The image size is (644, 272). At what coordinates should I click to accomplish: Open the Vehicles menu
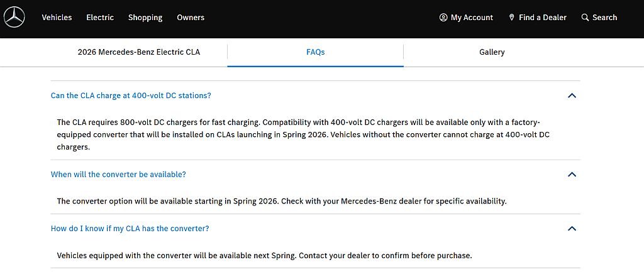(x=57, y=18)
